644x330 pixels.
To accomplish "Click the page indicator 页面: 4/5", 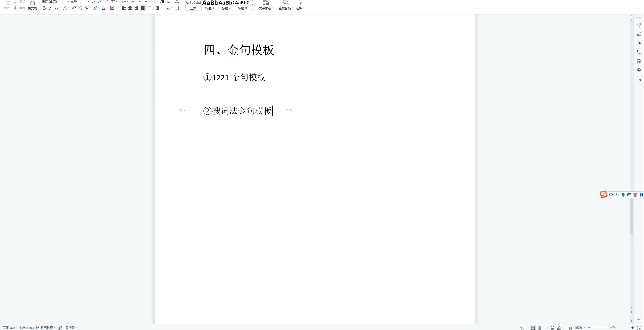I will [x=9, y=328].
